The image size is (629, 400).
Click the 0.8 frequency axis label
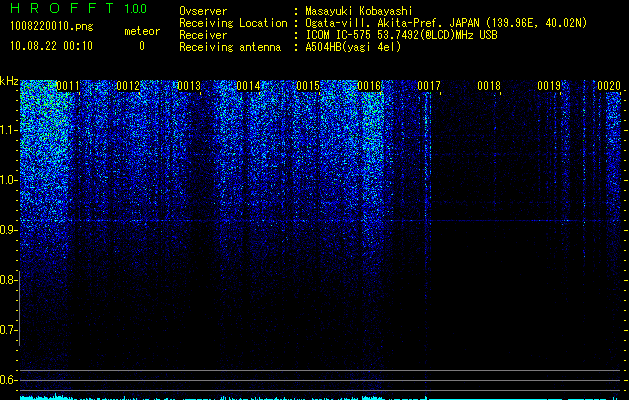8,280
